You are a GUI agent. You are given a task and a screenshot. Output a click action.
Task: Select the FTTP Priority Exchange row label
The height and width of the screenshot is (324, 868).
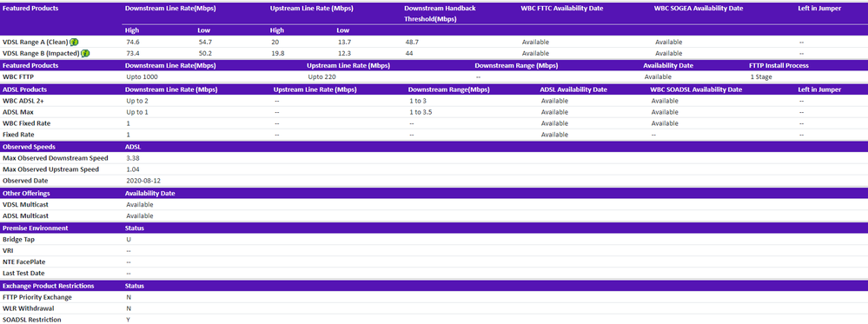coord(37,297)
